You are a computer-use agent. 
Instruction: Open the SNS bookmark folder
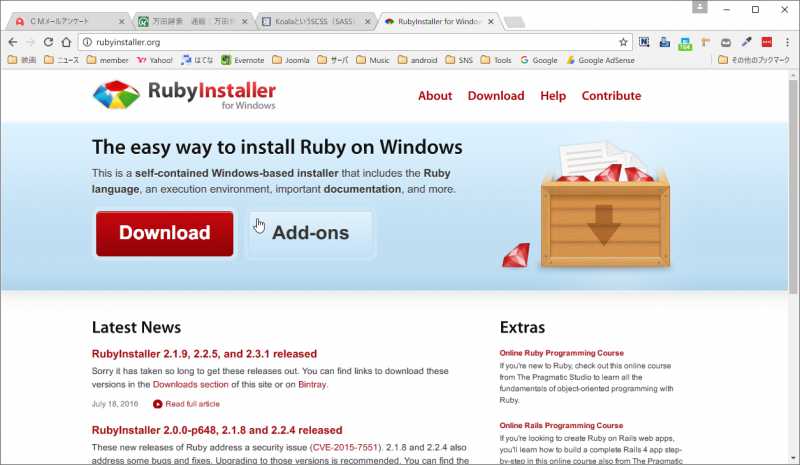pyautogui.click(x=459, y=60)
